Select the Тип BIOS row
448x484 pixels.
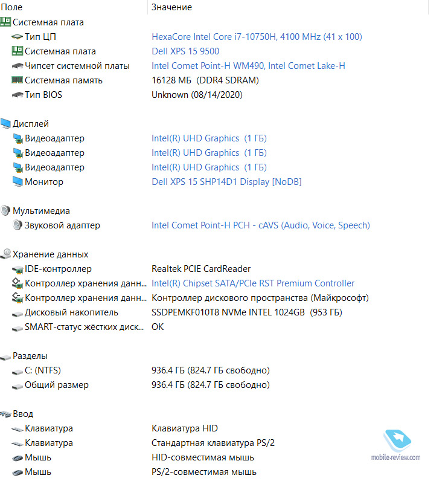click(x=43, y=95)
